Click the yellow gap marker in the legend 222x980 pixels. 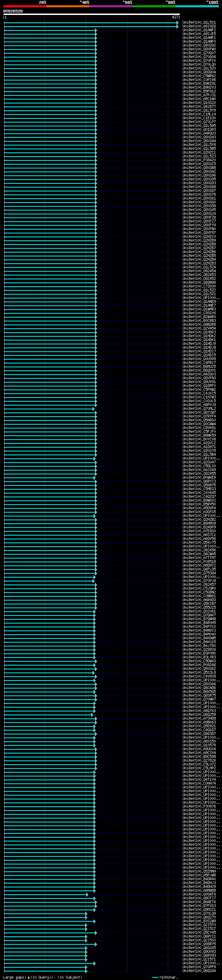point(28,977)
